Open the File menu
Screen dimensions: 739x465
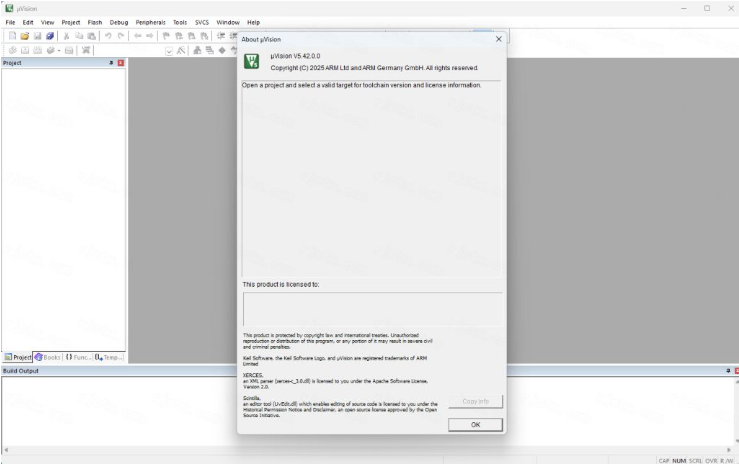click(10, 22)
